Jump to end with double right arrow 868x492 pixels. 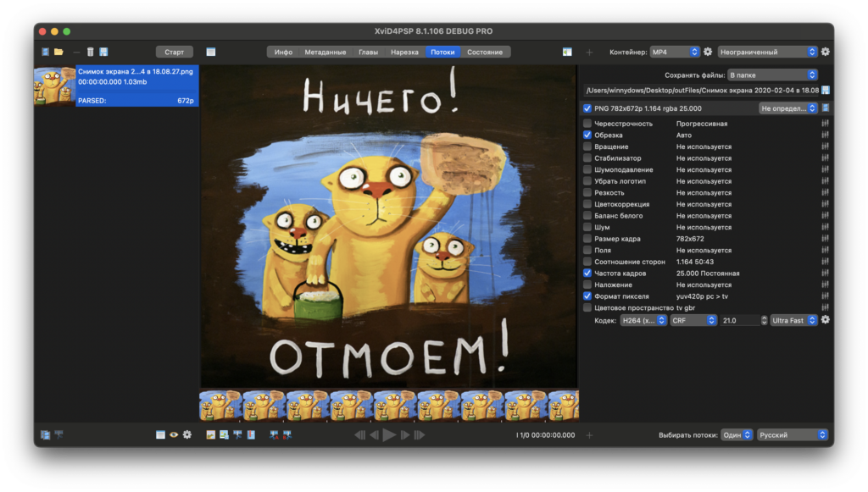point(420,435)
